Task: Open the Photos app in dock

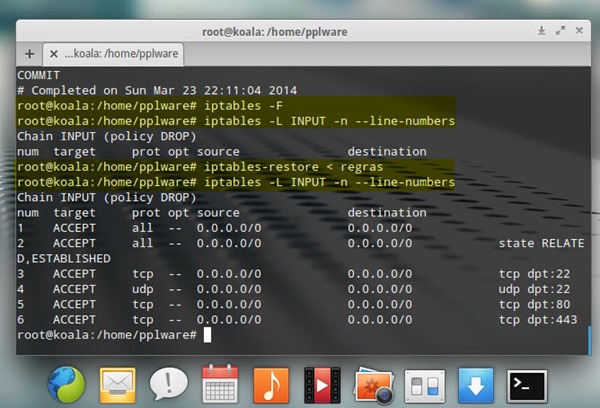Action: pyautogui.click(x=374, y=385)
